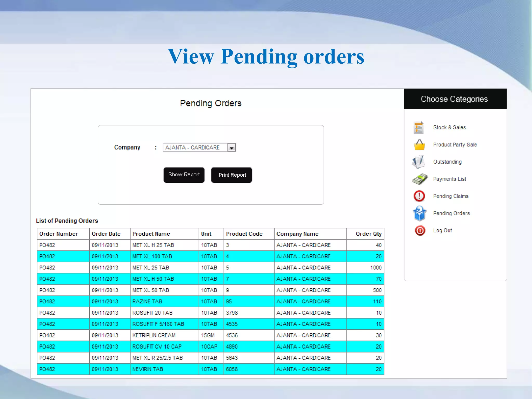Image resolution: width=532 pixels, height=399 pixels.
Task: Click the Product Name column header
Action: [x=164, y=234]
